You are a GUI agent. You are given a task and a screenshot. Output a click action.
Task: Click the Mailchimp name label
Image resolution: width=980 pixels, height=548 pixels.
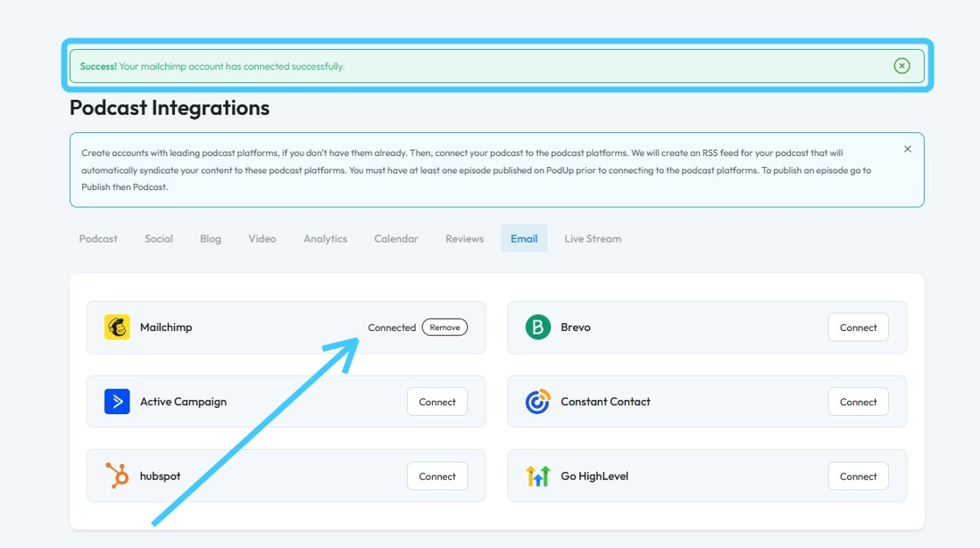click(165, 327)
